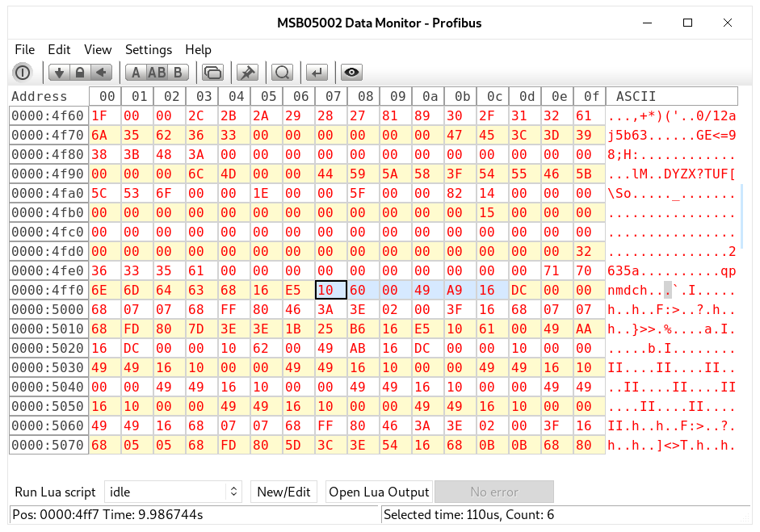This screenshot has height=532, width=760.
Task: Select combined AB channel view
Action: pyautogui.click(x=157, y=73)
